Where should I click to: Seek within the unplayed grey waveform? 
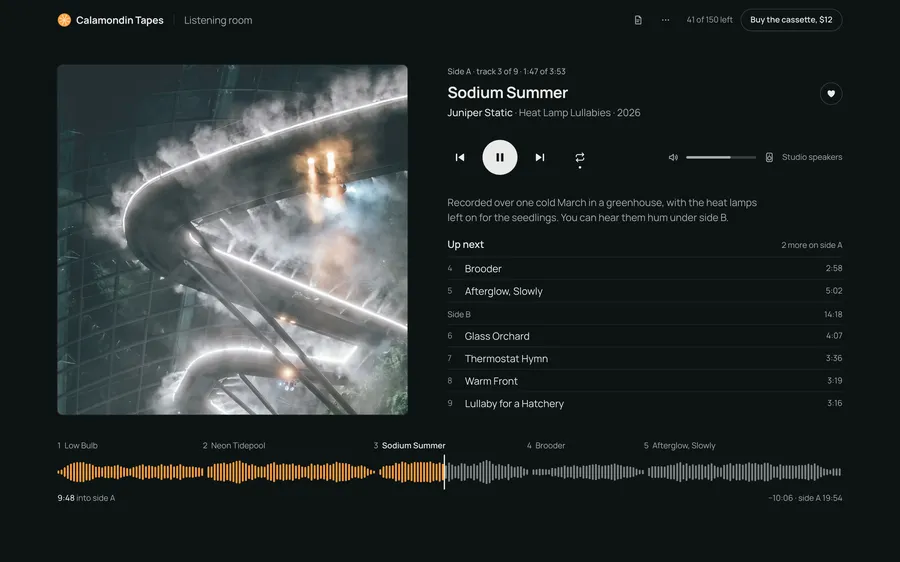[x=644, y=472]
